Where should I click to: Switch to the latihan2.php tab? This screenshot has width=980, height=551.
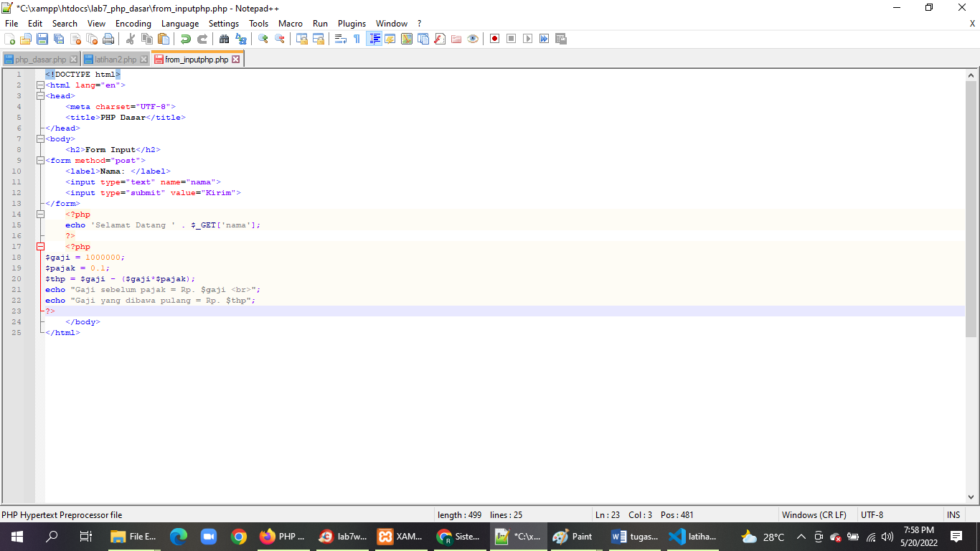tap(115, 60)
